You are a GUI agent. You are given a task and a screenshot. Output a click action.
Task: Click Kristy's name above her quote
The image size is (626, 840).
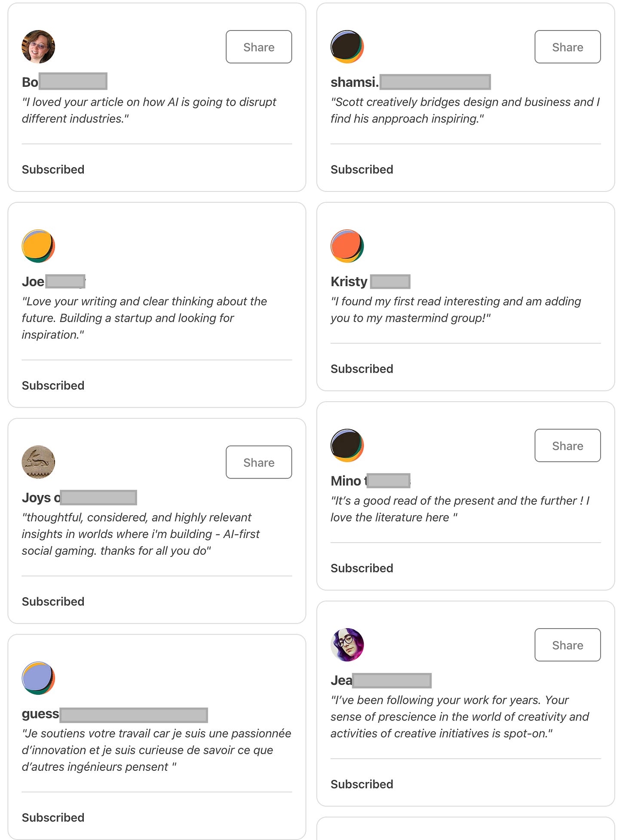coord(349,281)
